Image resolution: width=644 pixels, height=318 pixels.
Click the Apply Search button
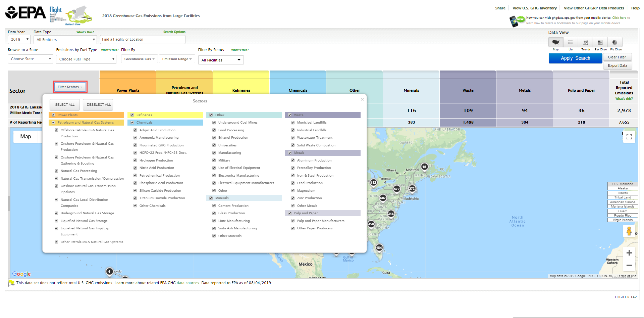(x=575, y=58)
